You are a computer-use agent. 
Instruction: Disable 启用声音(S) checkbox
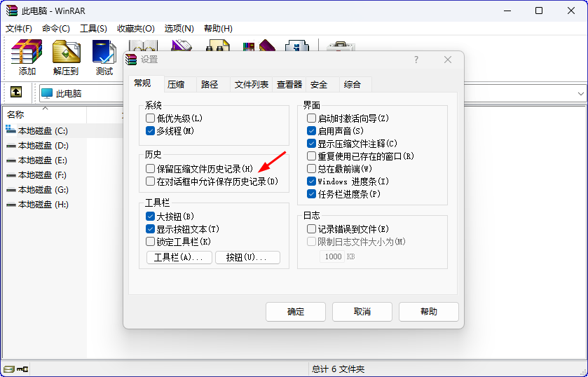point(311,131)
